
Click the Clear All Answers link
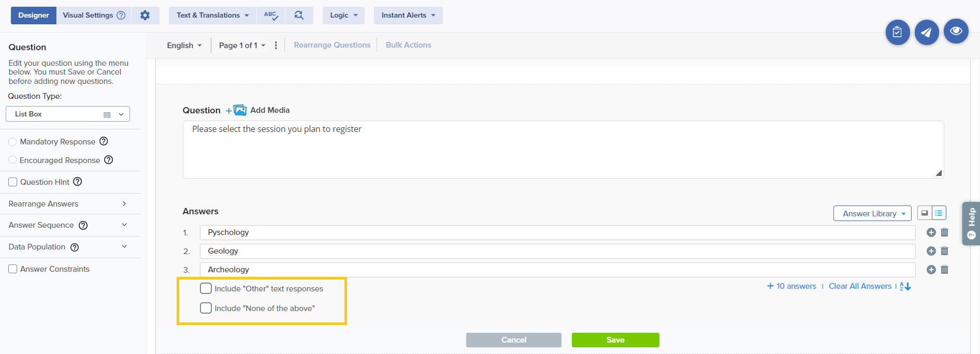(x=860, y=286)
